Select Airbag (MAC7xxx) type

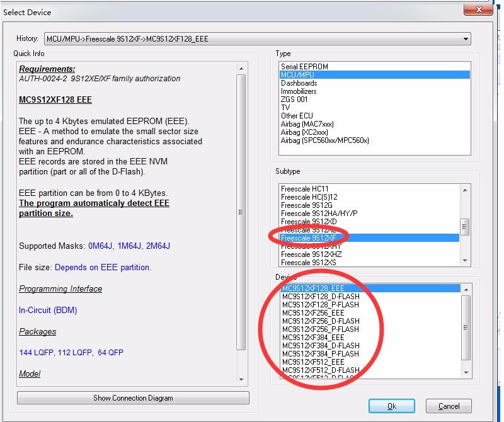tap(374, 124)
